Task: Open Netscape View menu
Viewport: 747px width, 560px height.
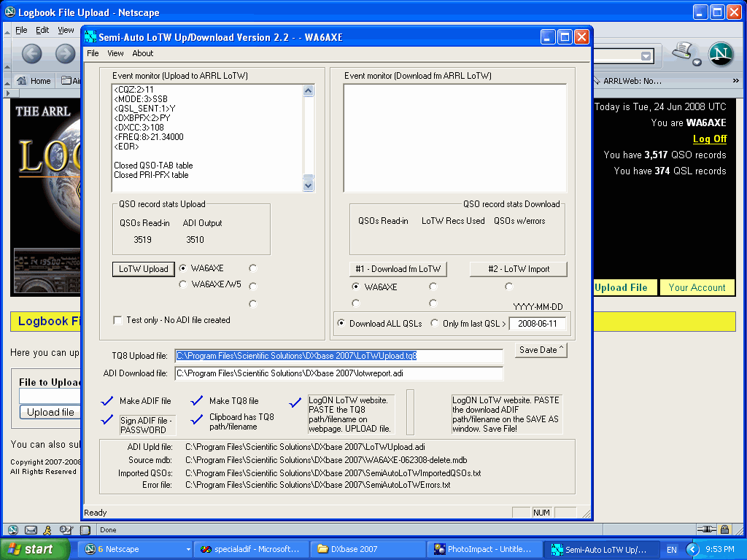Action: 66,30
